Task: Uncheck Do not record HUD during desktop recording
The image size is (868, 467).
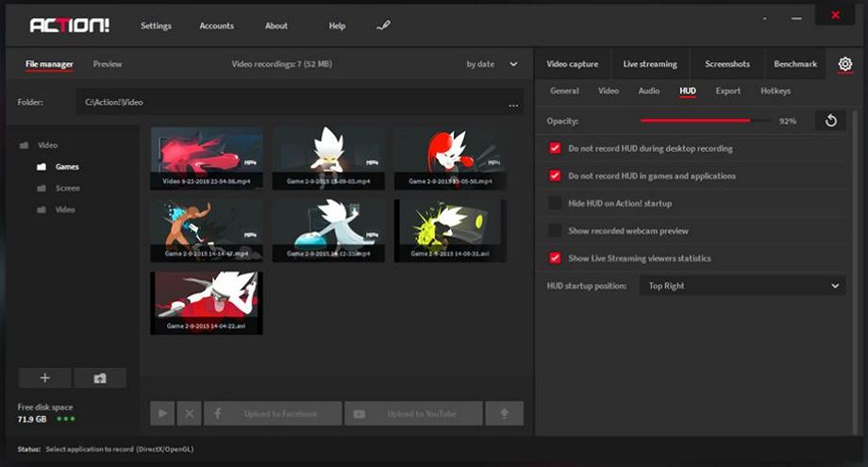Action: coord(555,148)
